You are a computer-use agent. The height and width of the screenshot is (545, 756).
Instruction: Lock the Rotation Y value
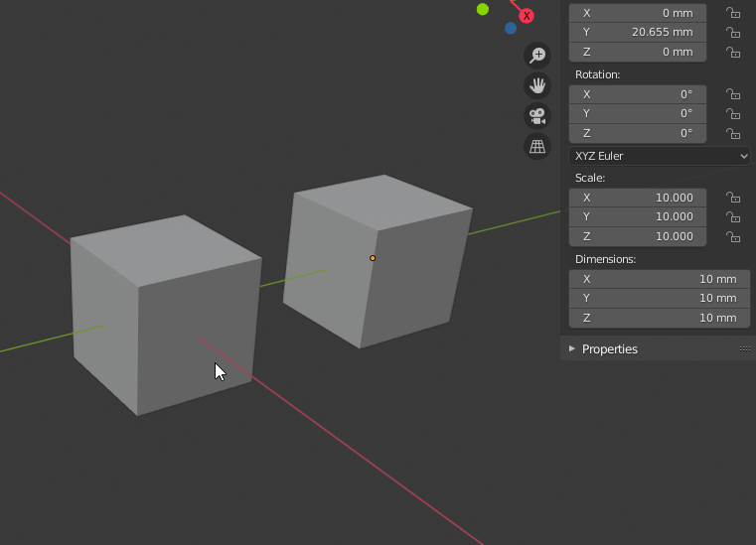733,114
